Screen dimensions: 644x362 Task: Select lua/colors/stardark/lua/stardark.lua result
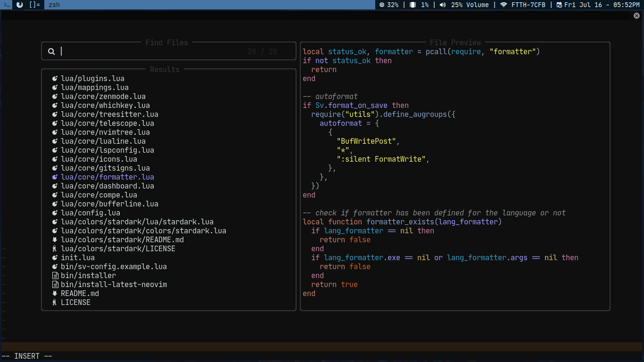[137, 222]
